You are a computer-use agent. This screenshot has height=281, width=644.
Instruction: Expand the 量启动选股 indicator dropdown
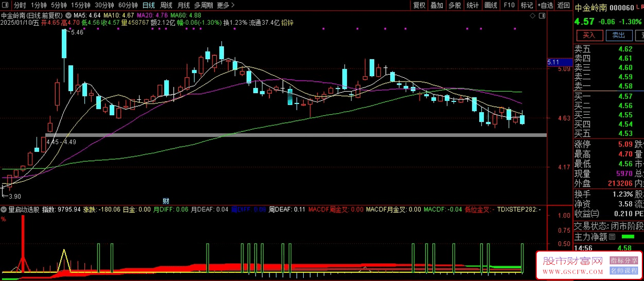[x=4, y=209]
